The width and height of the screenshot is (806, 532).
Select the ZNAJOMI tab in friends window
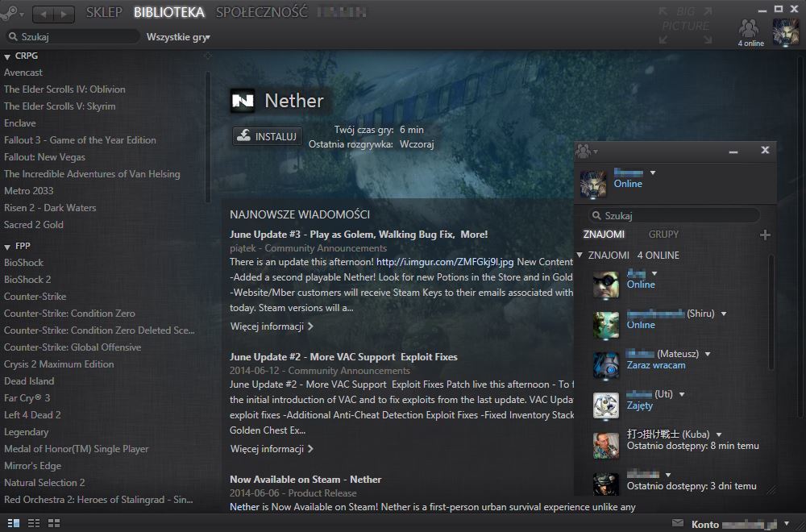(604, 235)
